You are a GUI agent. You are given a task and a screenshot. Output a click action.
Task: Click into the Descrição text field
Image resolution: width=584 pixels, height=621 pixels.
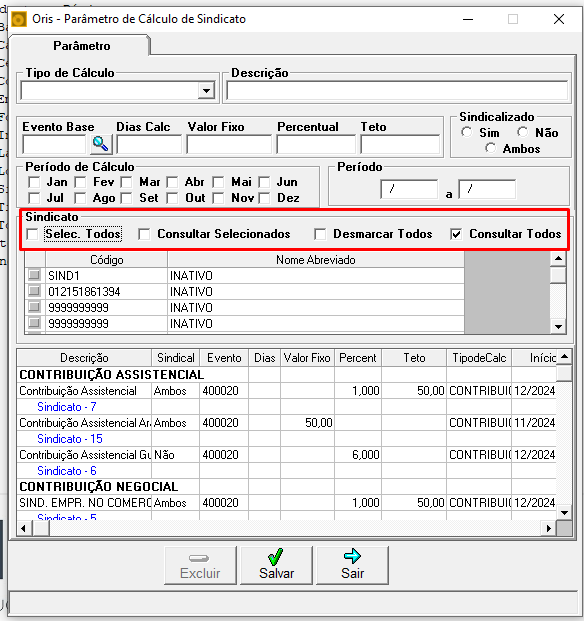(397, 91)
